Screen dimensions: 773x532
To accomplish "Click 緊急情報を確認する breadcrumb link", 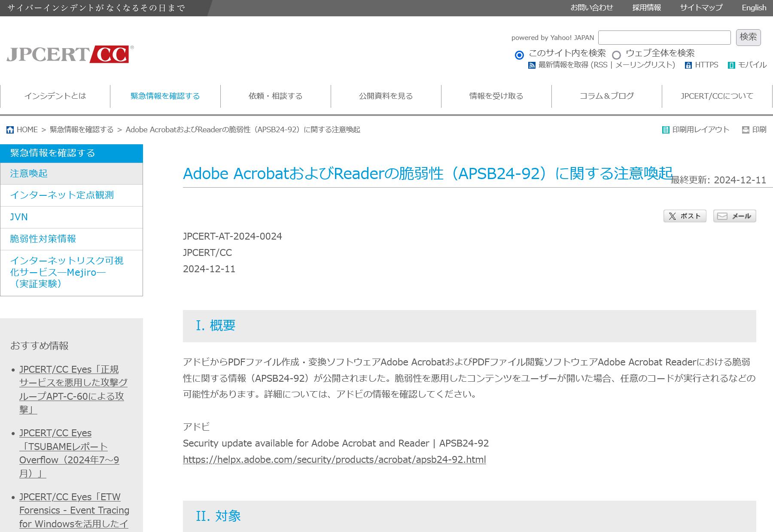I will click(82, 130).
